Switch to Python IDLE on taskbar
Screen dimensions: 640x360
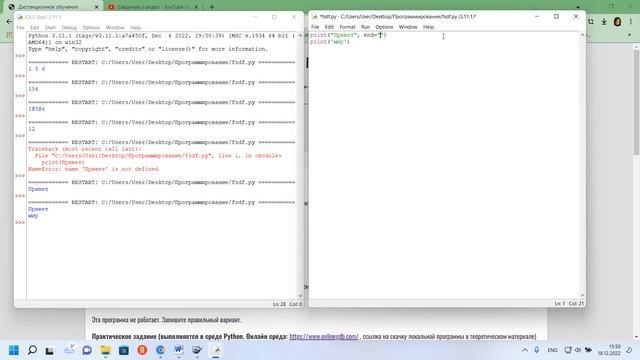(x=216, y=350)
